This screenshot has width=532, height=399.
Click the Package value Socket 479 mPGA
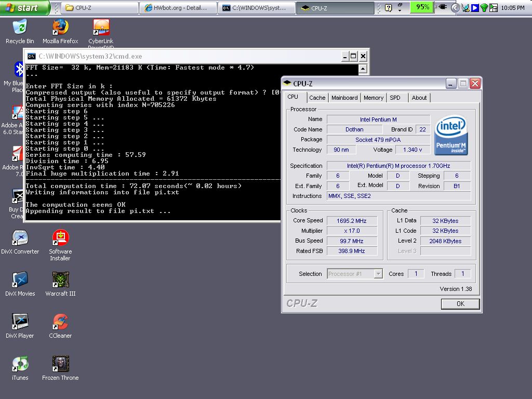click(x=378, y=139)
